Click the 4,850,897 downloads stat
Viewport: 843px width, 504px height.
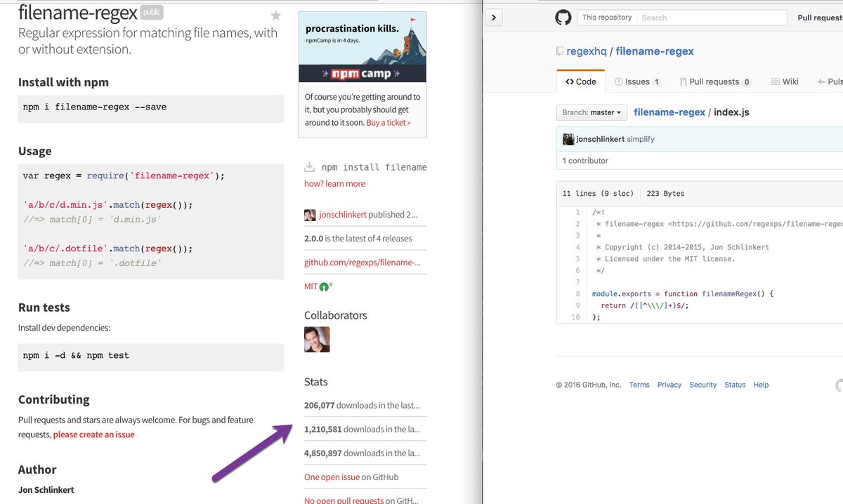click(x=362, y=453)
